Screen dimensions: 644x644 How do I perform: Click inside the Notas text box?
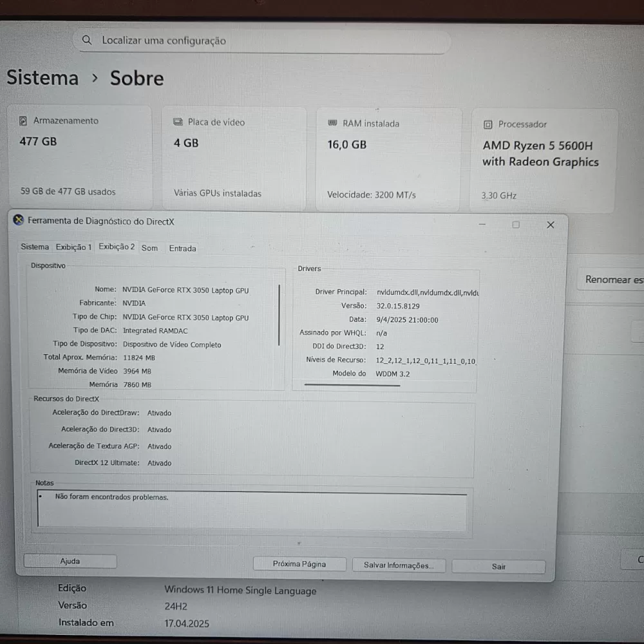pyautogui.click(x=252, y=509)
